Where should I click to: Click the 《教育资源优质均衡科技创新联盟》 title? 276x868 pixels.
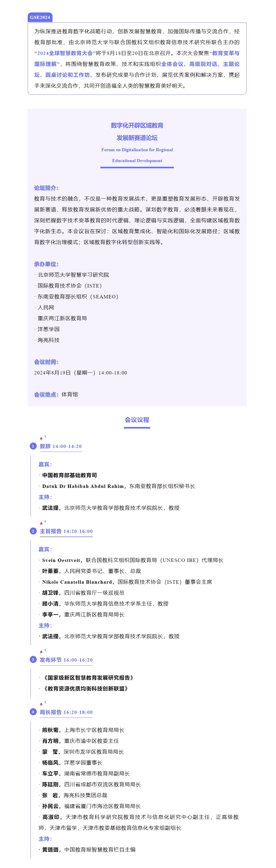pyautogui.click(x=86, y=688)
